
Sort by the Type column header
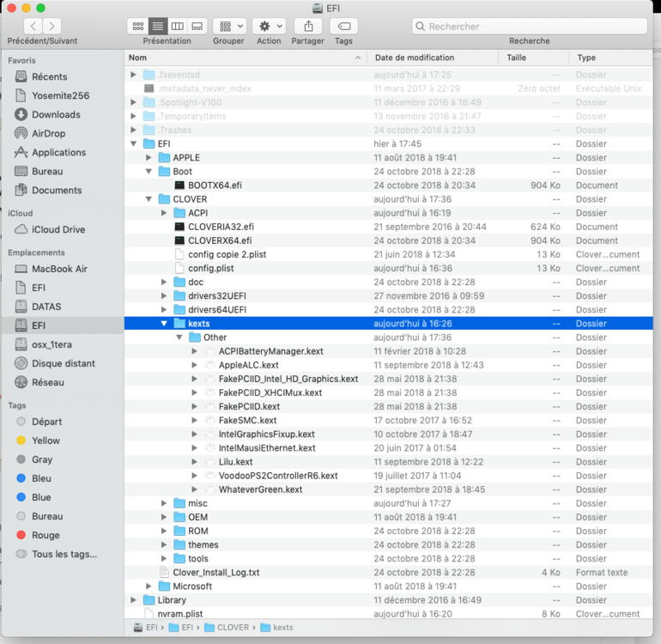pyautogui.click(x=611, y=58)
